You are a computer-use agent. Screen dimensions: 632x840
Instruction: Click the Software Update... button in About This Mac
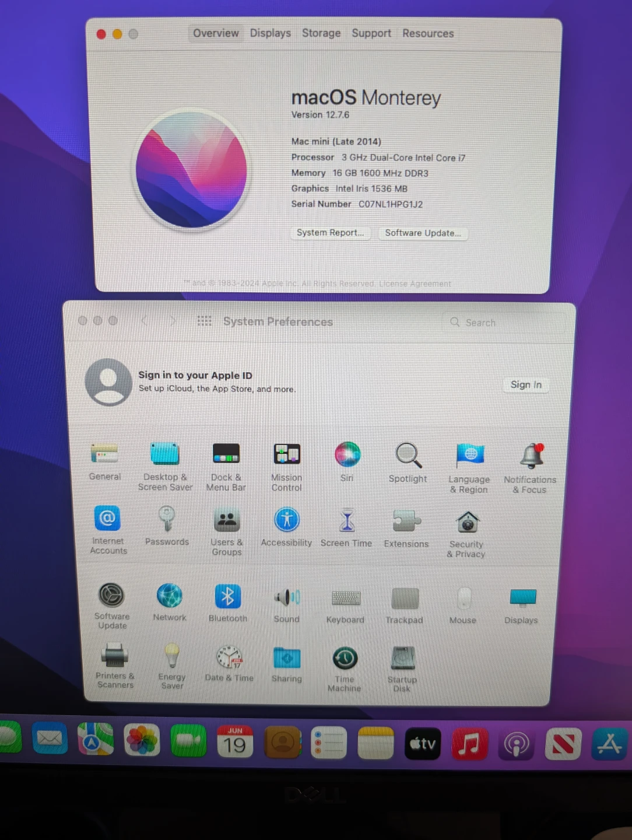point(423,233)
